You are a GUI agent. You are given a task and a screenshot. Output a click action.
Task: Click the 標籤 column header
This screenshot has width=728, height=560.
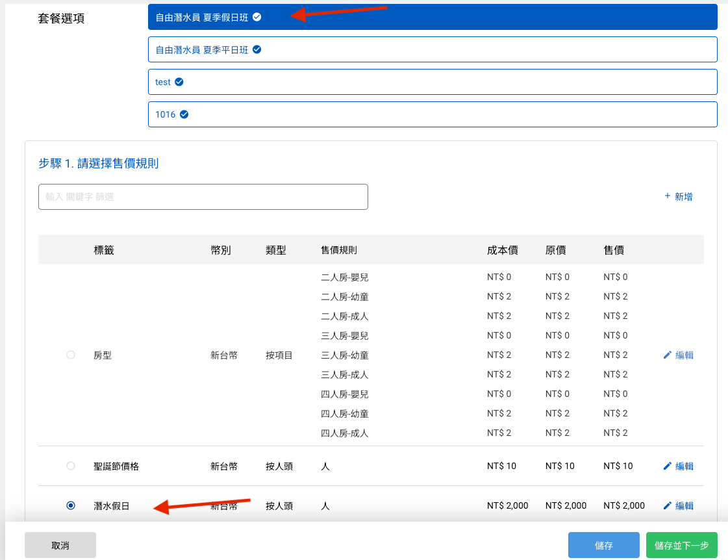pos(104,250)
